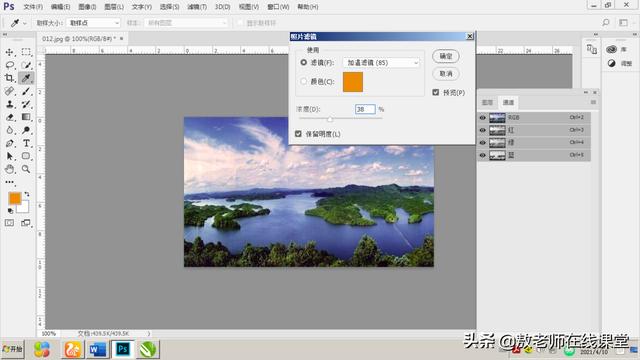Select the Type tool
640x360 pixels.
point(26,143)
